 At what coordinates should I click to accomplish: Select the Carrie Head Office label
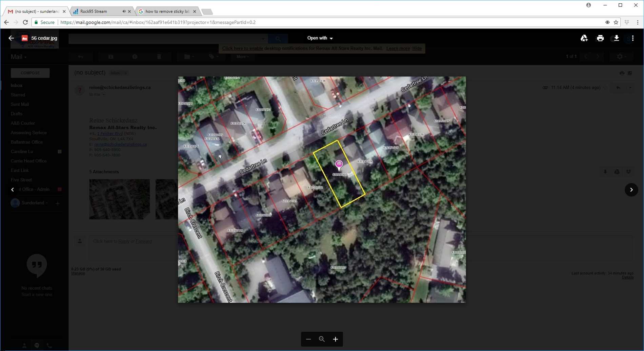click(28, 161)
